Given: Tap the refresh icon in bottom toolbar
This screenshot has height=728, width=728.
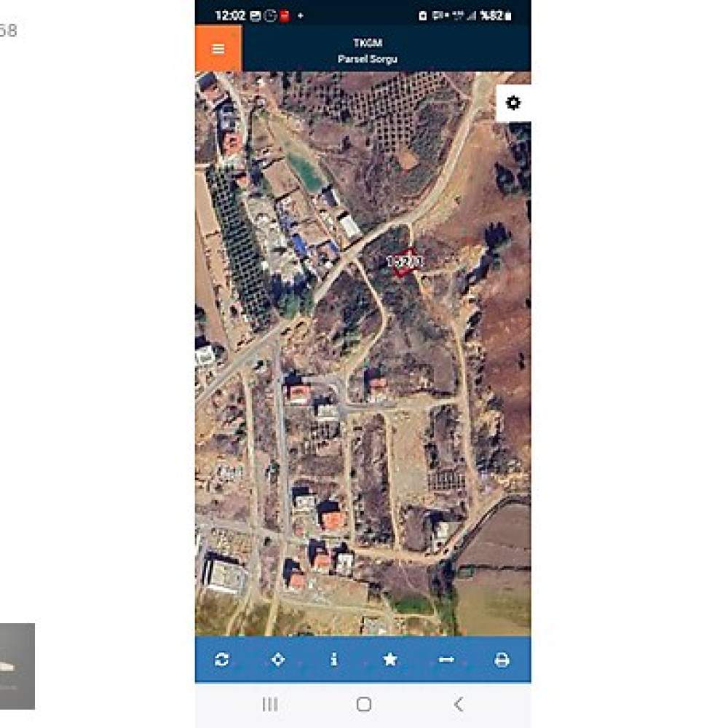Looking at the screenshot, I should pyautogui.click(x=221, y=660).
